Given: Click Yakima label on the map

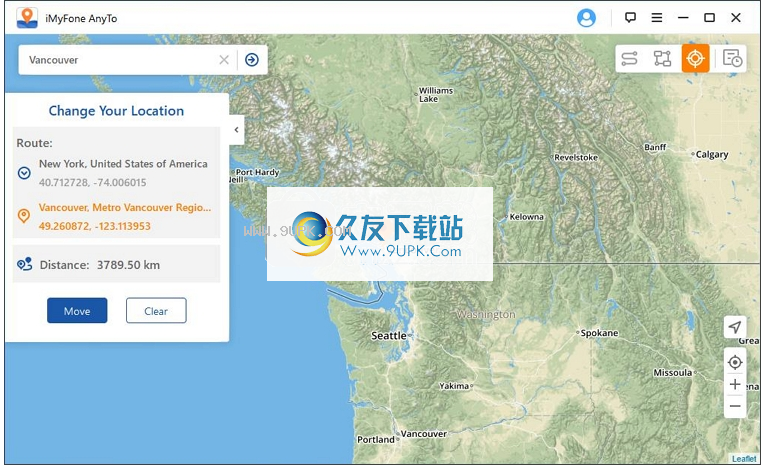Looking at the screenshot, I should point(454,386).
